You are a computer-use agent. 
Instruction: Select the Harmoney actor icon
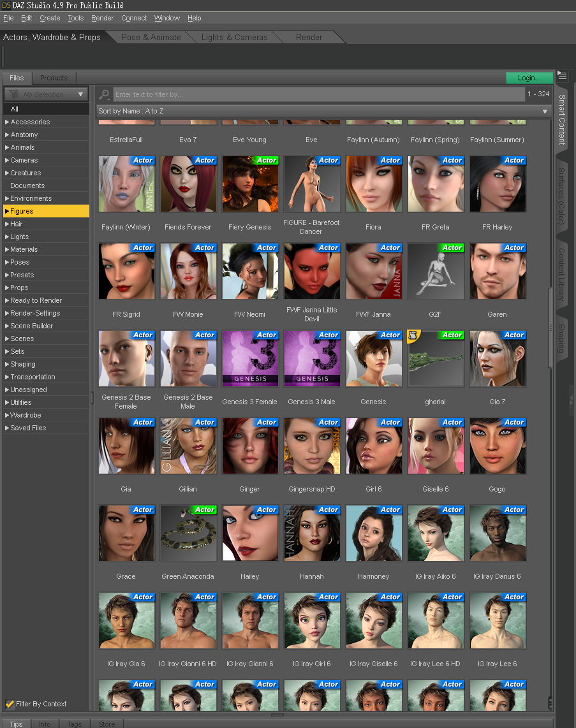click(374, 534)
